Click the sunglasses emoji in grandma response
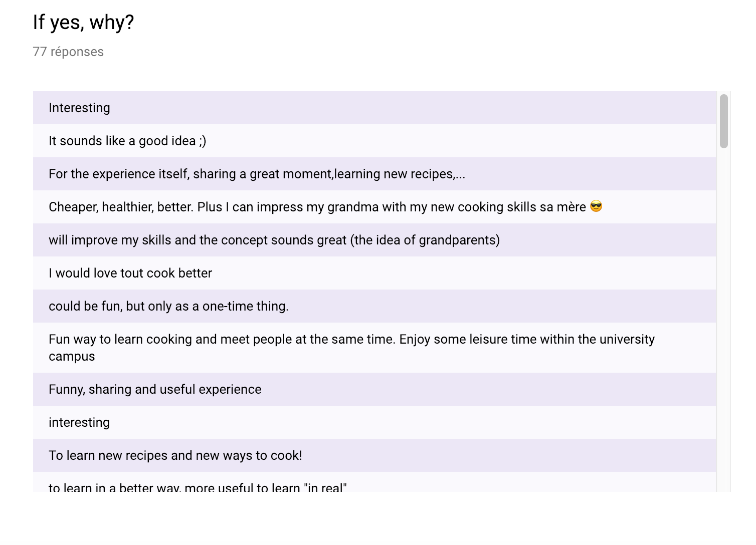This screenshot has height=545, width=756. pyautogui.click(x=596, y=206)
